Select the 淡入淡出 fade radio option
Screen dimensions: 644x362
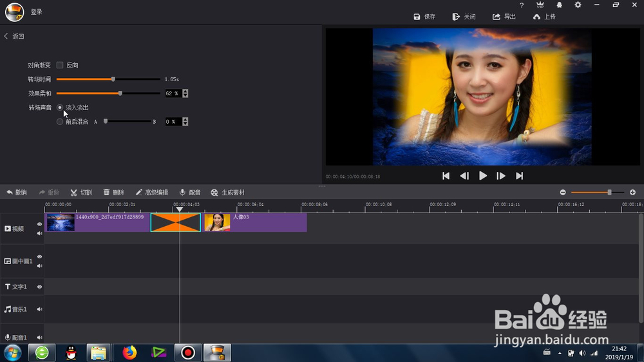pyautogui.click(x=60, y=107)
